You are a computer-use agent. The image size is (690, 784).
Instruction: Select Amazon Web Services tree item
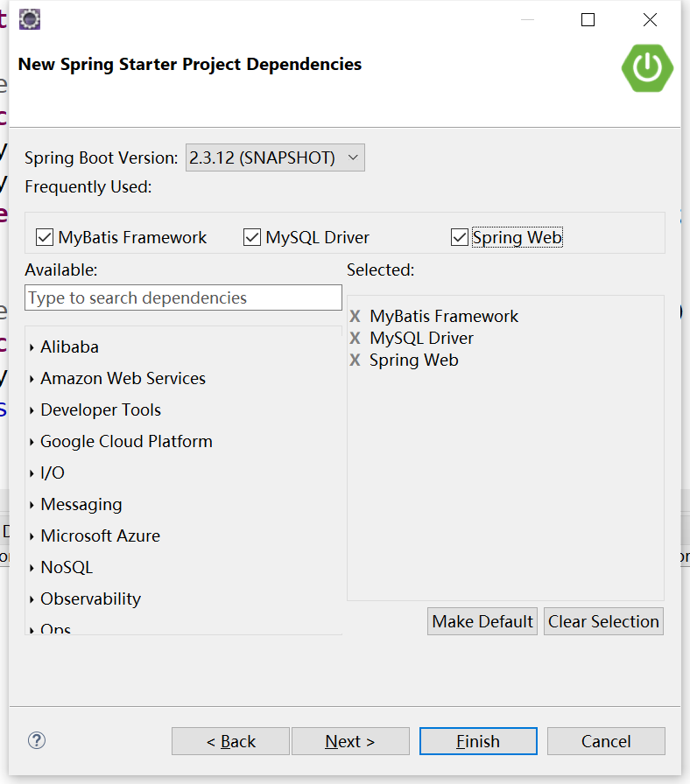[123, 379]
